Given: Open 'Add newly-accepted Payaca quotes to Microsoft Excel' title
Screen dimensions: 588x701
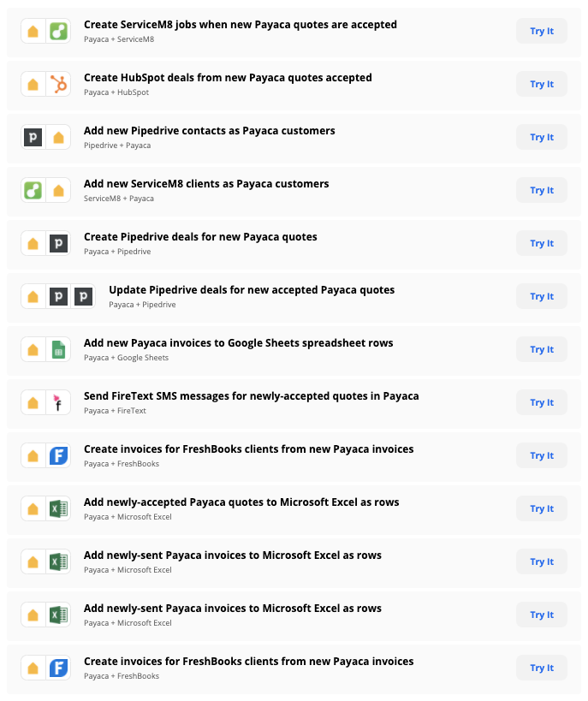Looking at the screenshot, I should click(x=241, y=502).
